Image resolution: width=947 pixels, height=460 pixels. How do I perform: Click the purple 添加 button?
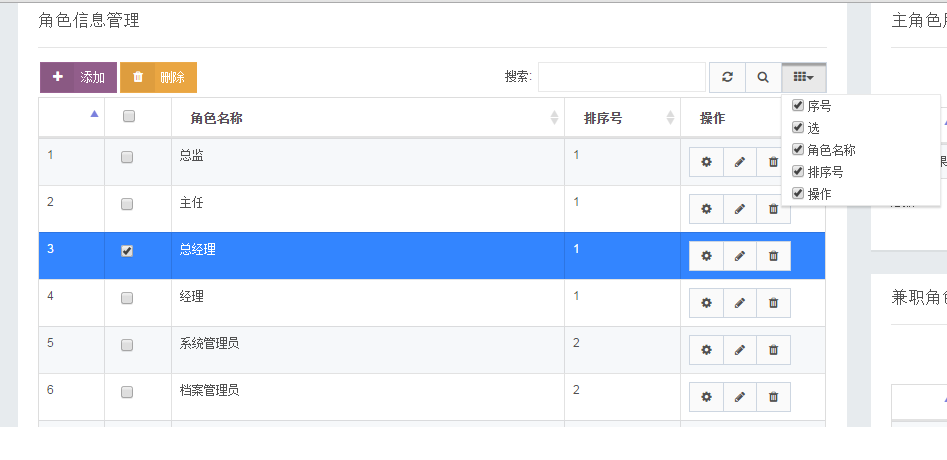tap(79, 77)
